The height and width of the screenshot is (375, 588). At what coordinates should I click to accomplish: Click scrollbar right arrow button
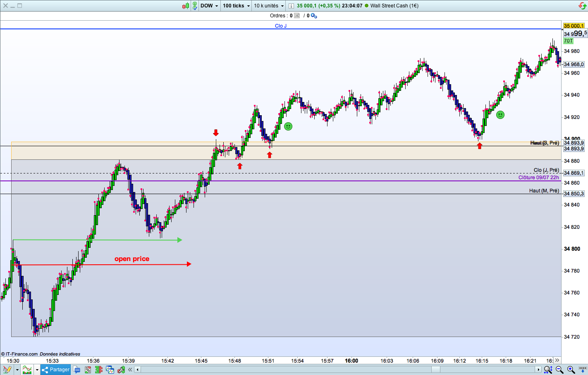(538, 370)
